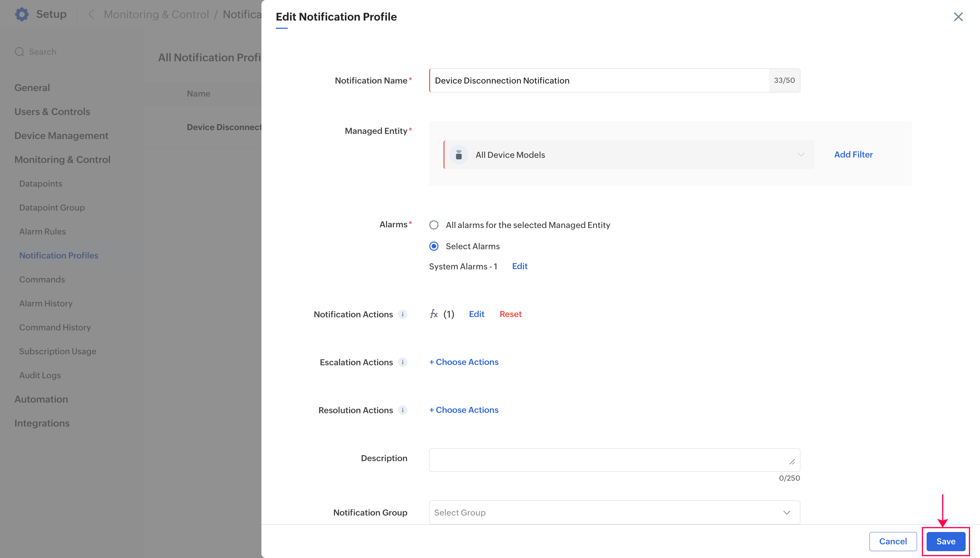Screen dimensions: 980x558
Task: Expand the Notification Group select box
Action: coord(614,512)
